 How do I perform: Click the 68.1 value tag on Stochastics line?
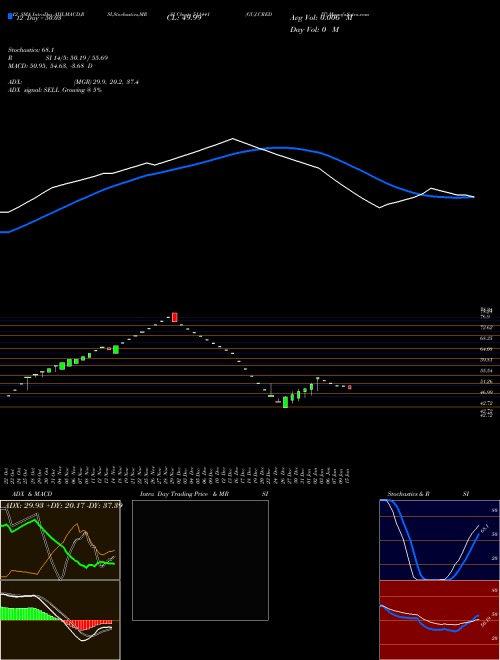(484, 528)
